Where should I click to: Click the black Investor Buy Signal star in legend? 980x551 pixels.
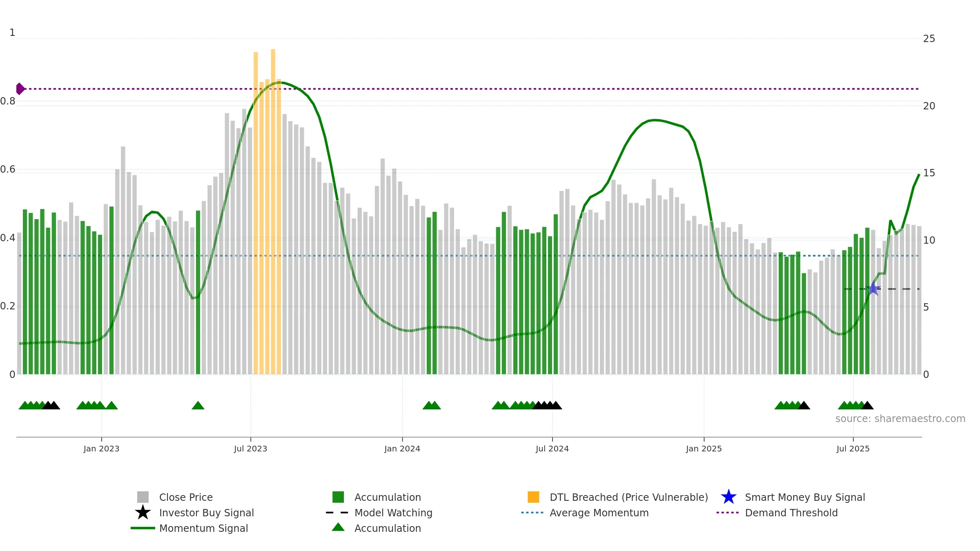point(143,513)
